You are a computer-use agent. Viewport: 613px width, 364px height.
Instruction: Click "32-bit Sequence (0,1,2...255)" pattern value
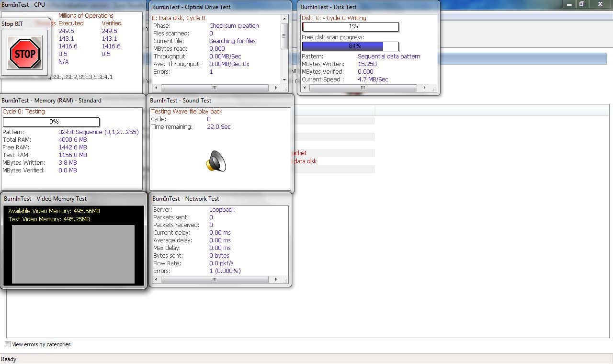99,132
